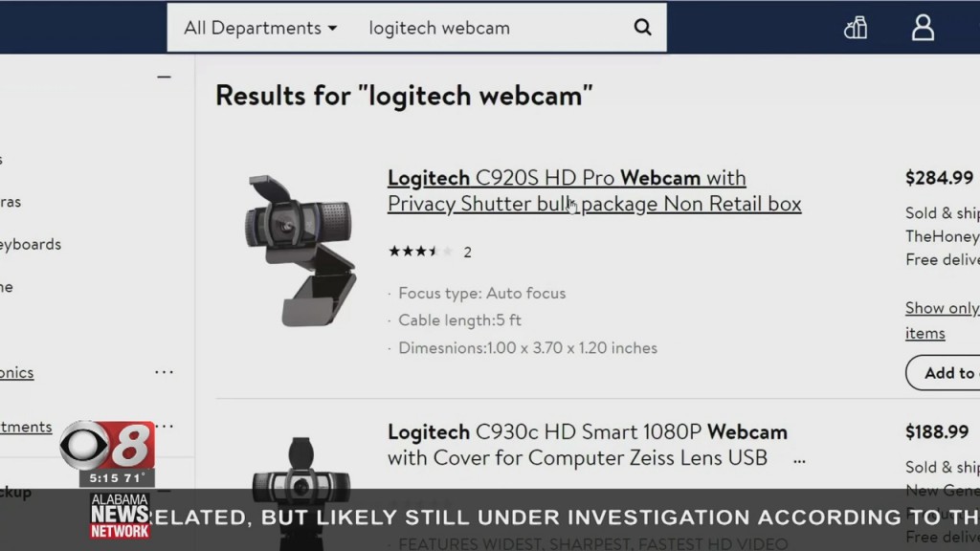Image resolution: width=980 pixels, height=551 pixels.
Task: Click the $284.99 price of the C920S
Action: coord(940,178)
